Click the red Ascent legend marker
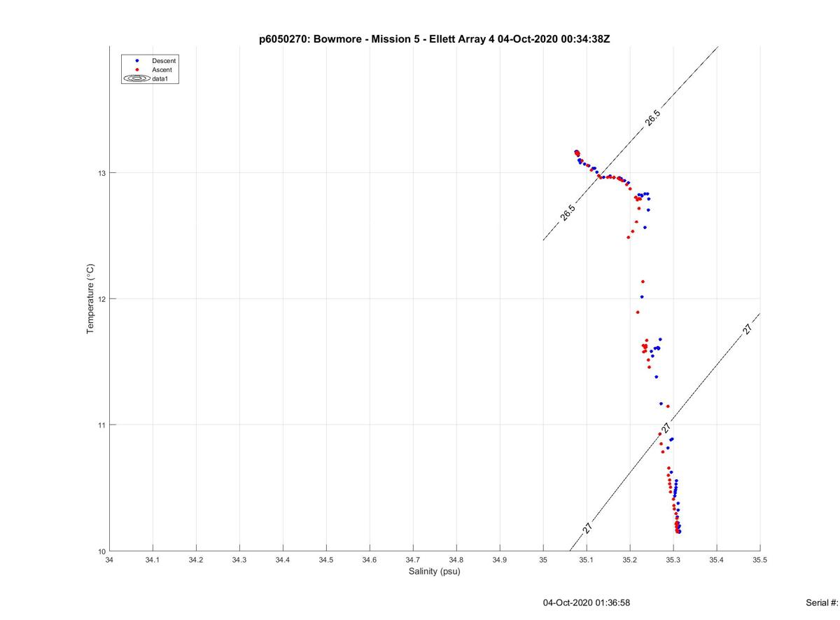This screenshot has width=840, height=620. (137, 70)
